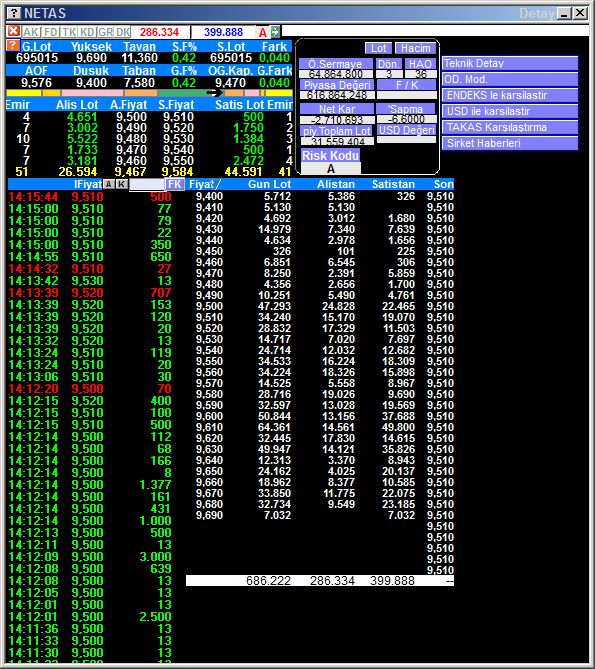Switch to the Hacim tab

point(415,48)
